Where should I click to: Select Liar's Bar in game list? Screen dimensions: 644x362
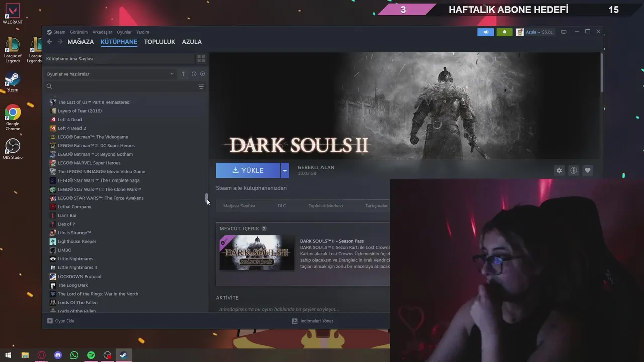(x=67, y=215)
